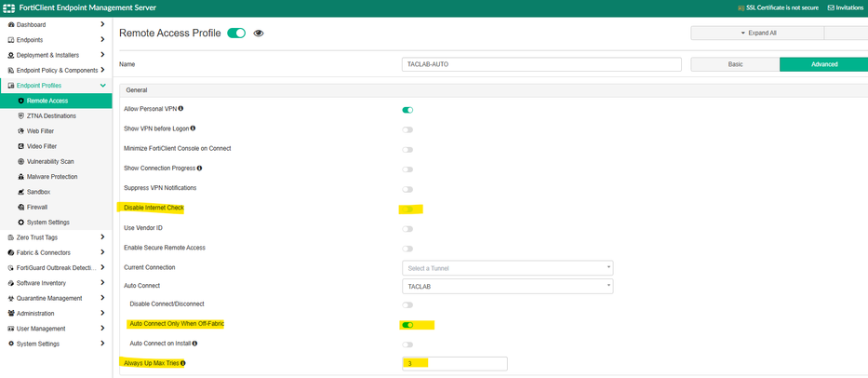Toggle Minimize FortiClient Console on Connect
This screenshot has width=868, height=378.
tap(407, 150)
